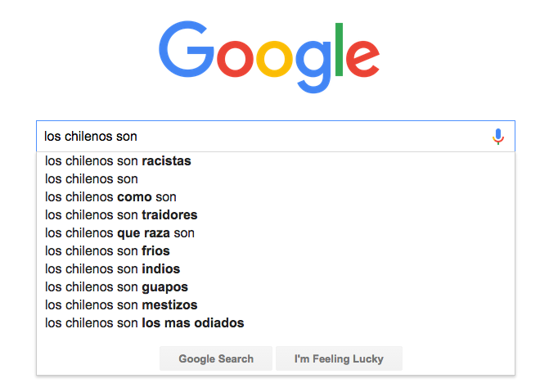Select 'los chilenos son los mas odiados'

click(x=276, y=323)
